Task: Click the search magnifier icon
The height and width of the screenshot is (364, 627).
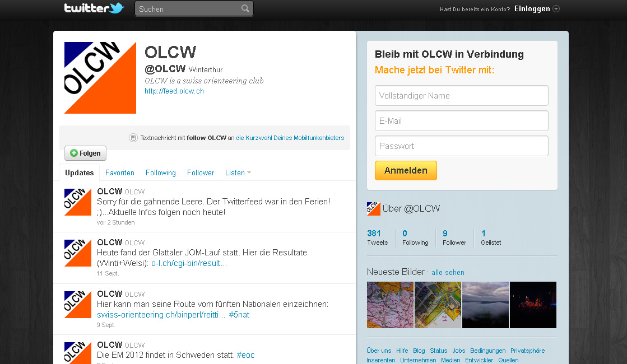Action: point(245,8)
